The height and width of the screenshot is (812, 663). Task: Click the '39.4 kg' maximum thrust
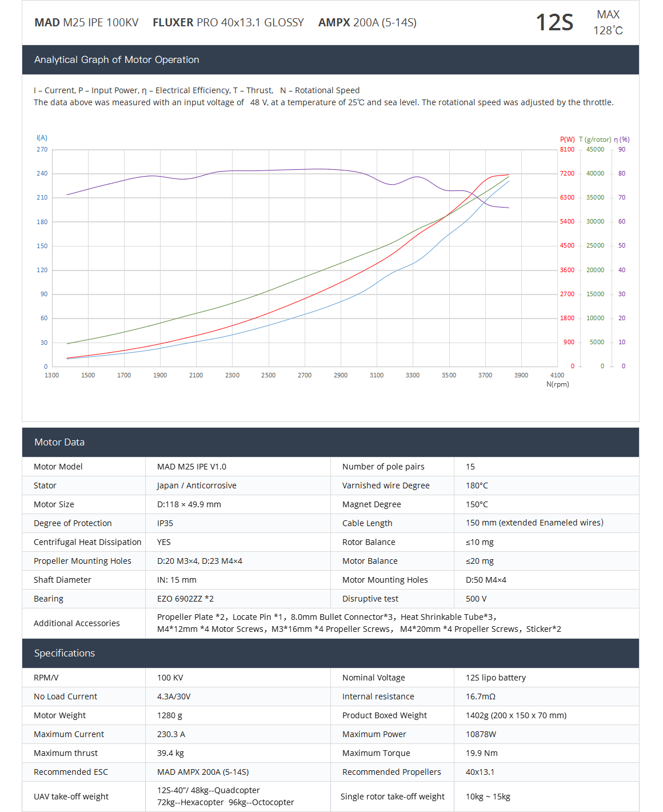[170, 753]
